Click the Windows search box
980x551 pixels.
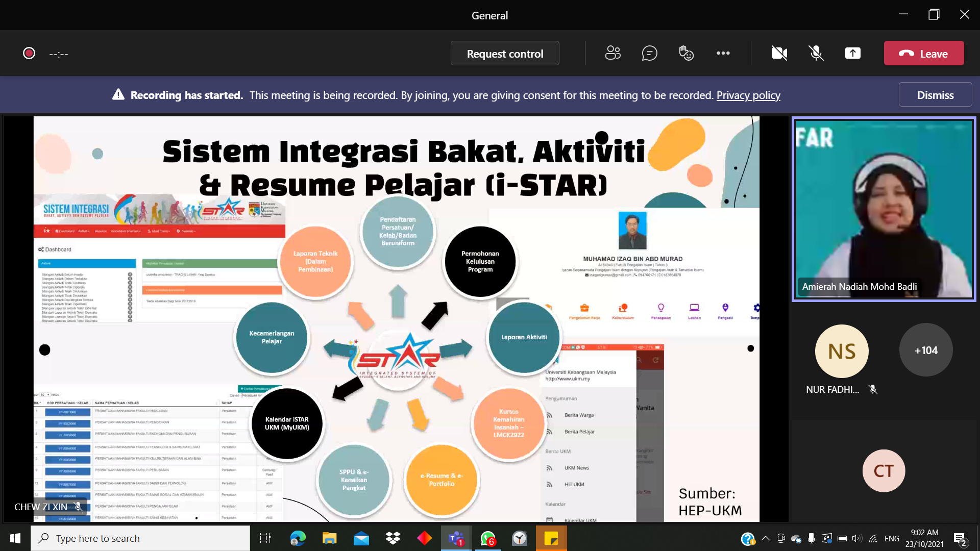coord(140,538)
